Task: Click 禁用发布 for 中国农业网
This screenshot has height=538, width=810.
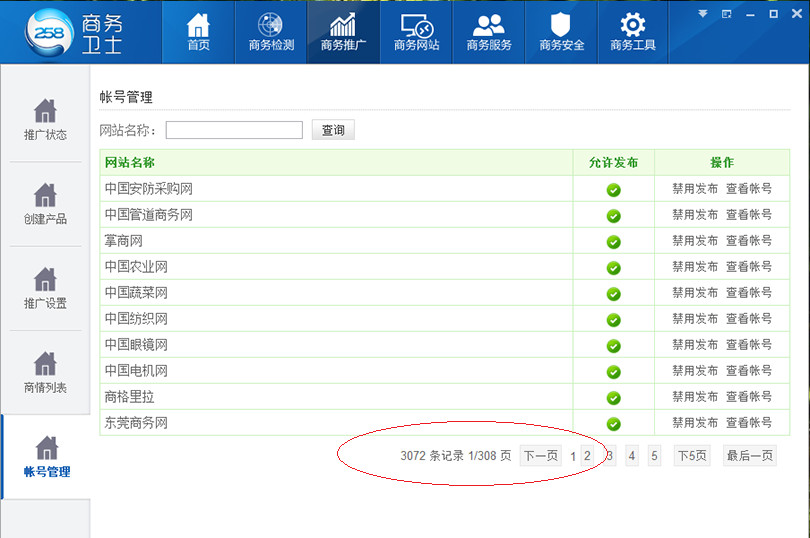Action: [695, 267]
